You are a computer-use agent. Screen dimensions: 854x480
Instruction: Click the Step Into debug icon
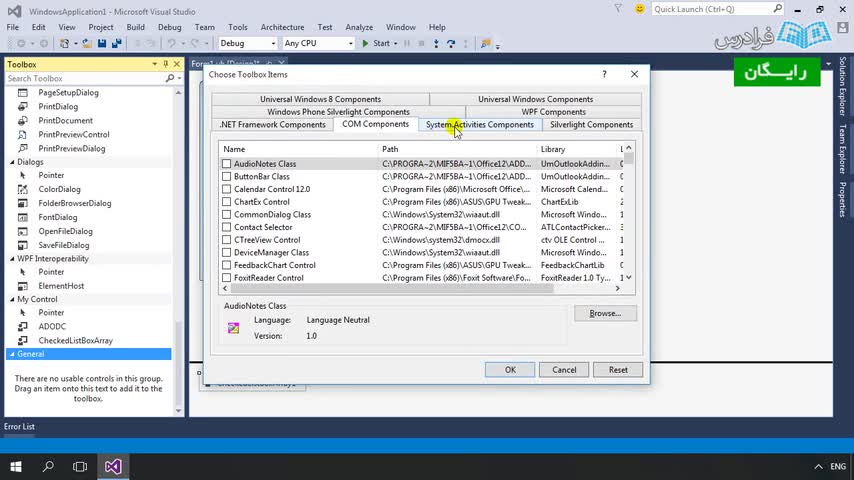coord(436,43)
